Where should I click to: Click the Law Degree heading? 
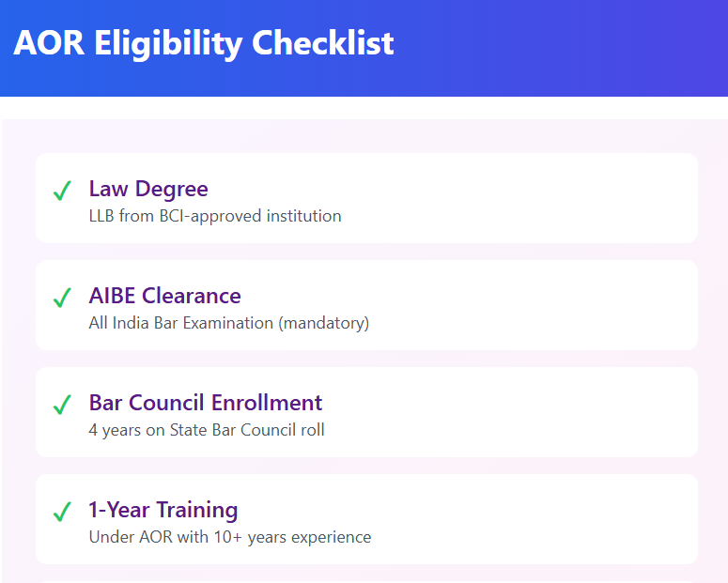[x=148, y=189]
